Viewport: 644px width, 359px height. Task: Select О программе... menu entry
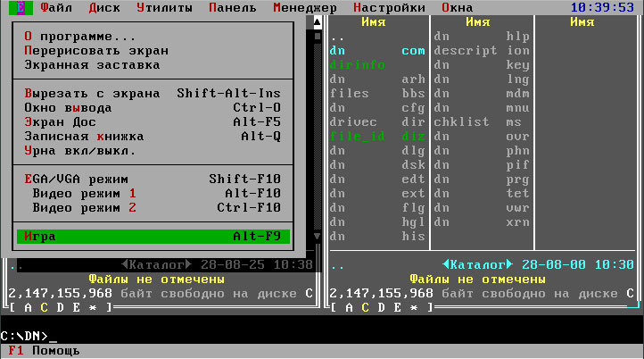[x=80, y=37]
